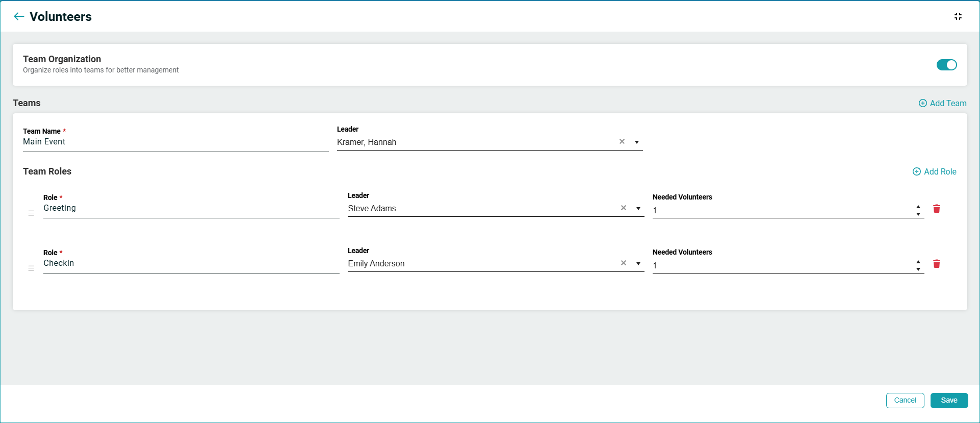Image resolution: width=980 pixels, height=423 pixels.
Task: Expand the Checkin role Leader dropdown
Action: (x=638, y=264)
